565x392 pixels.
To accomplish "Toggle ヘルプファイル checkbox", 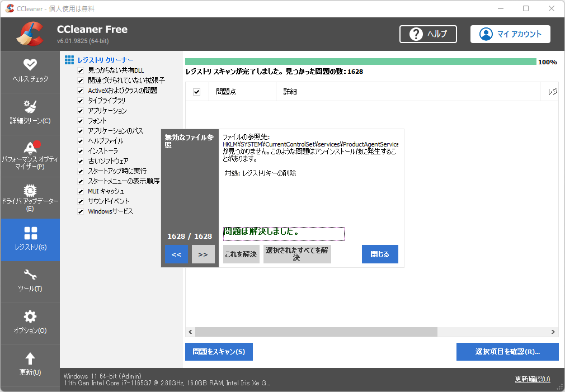I will 81,141.
